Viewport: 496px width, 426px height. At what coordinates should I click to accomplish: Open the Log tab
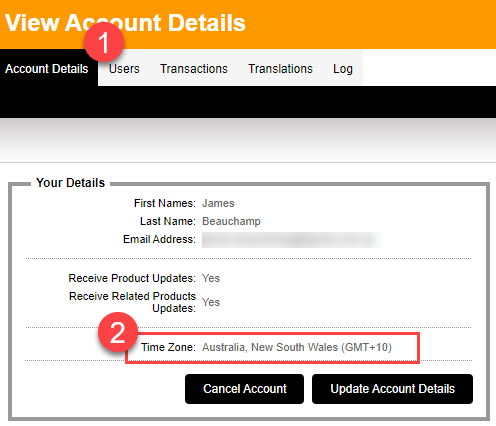coord(343,69)
